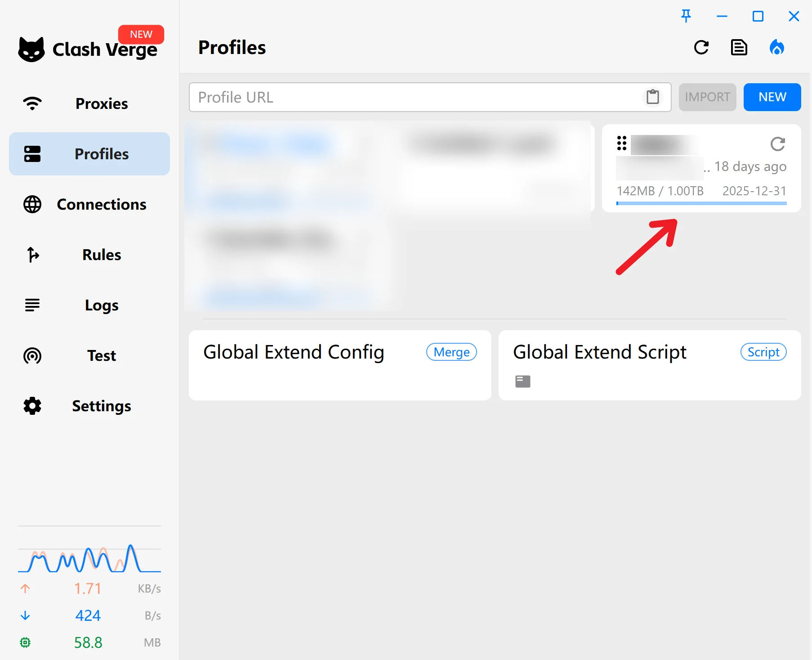The height and width of the screenshot is (660, 812).
Task: Click the red NEW badge near the logo
Action: click(x=141, y=34)
